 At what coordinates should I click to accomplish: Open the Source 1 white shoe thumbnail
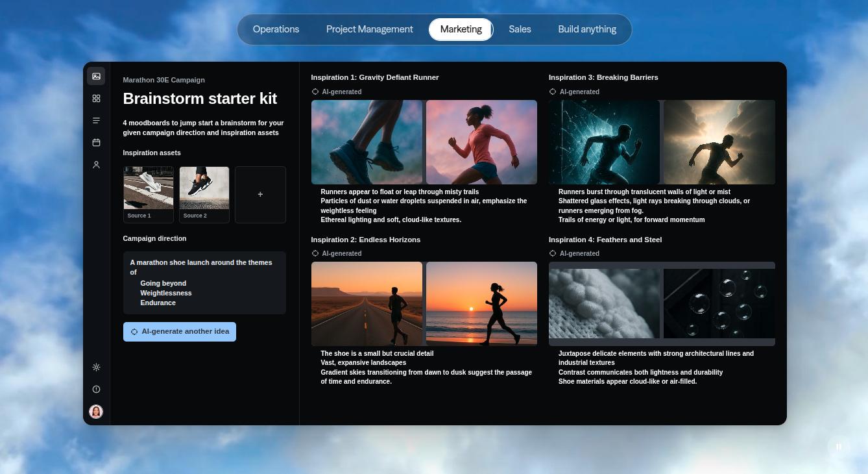pos(149,195)
